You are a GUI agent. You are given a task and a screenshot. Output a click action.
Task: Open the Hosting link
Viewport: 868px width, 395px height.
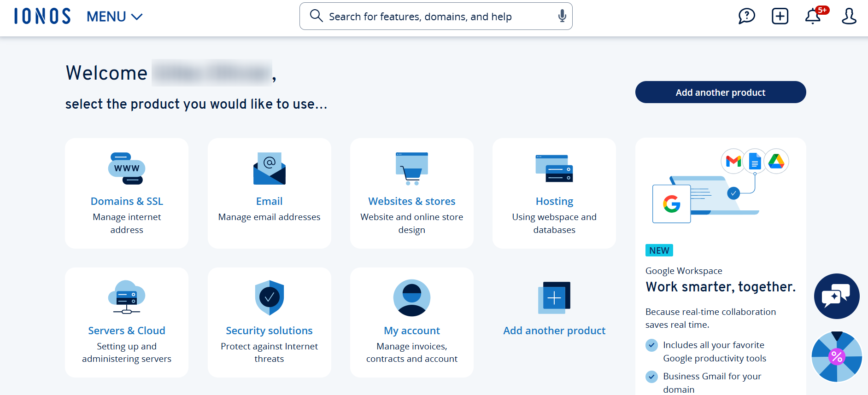point(554,201)
